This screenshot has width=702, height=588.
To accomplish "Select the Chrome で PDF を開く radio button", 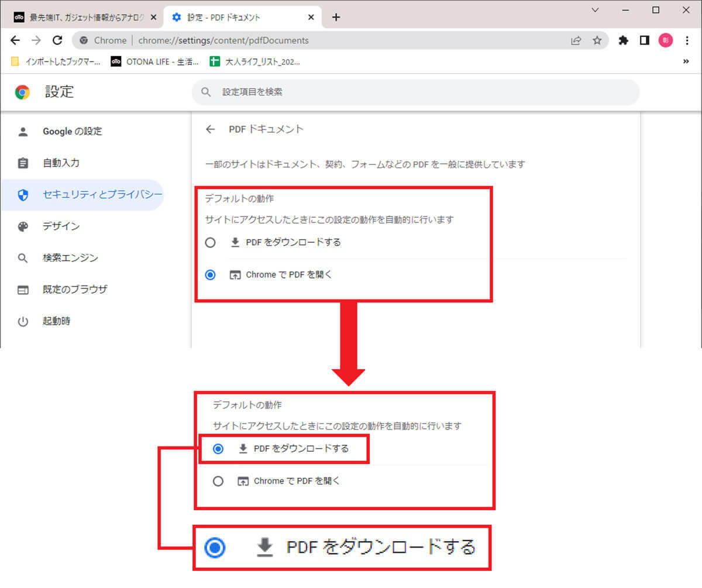I will (x=211, y=274).
